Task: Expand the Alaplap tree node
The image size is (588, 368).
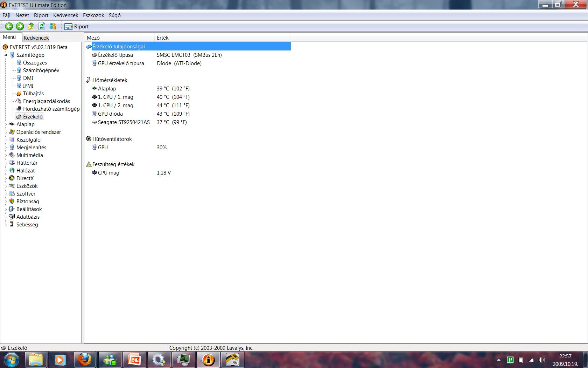Action: [6, 124]
